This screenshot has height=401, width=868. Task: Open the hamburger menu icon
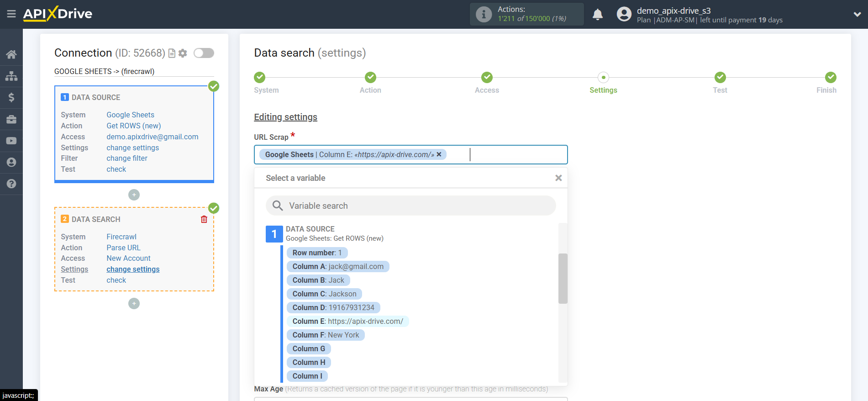[11, 14]
